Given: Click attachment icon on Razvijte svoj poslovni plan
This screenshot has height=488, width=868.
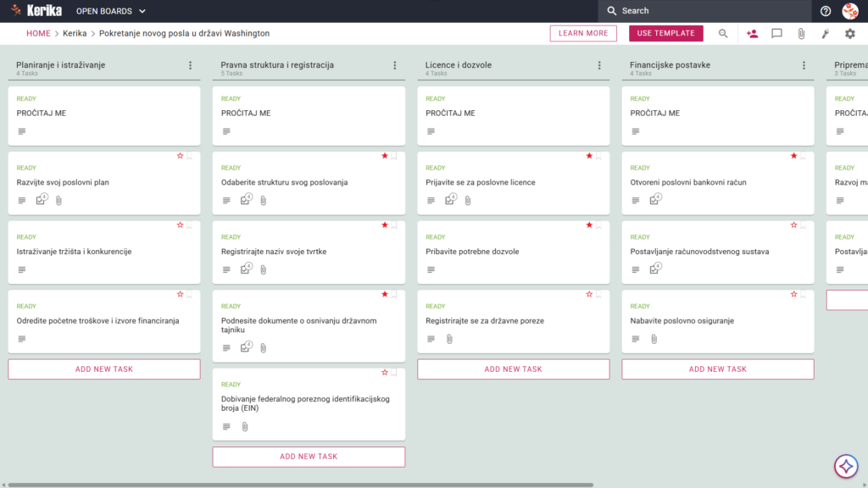Looking at the screenshot, I should (x=58, y=200).
